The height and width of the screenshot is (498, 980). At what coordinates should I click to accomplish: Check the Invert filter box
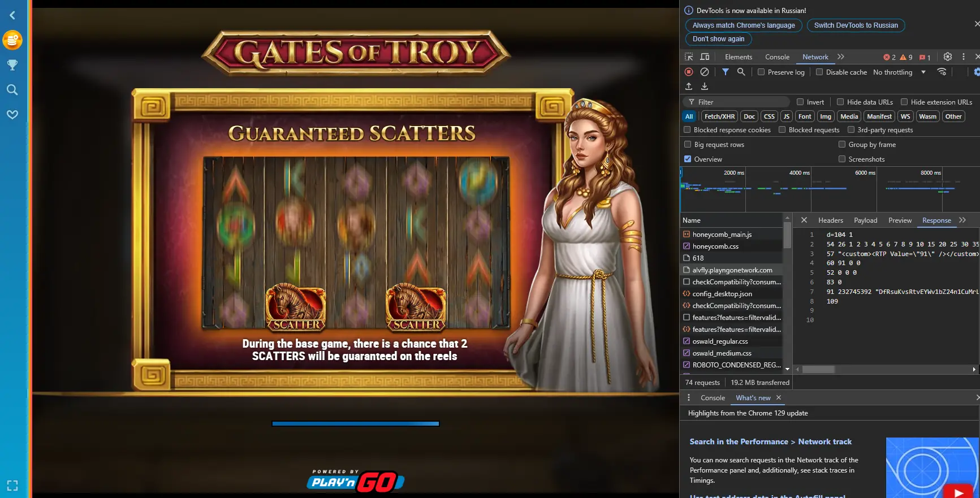pos(800,102)
